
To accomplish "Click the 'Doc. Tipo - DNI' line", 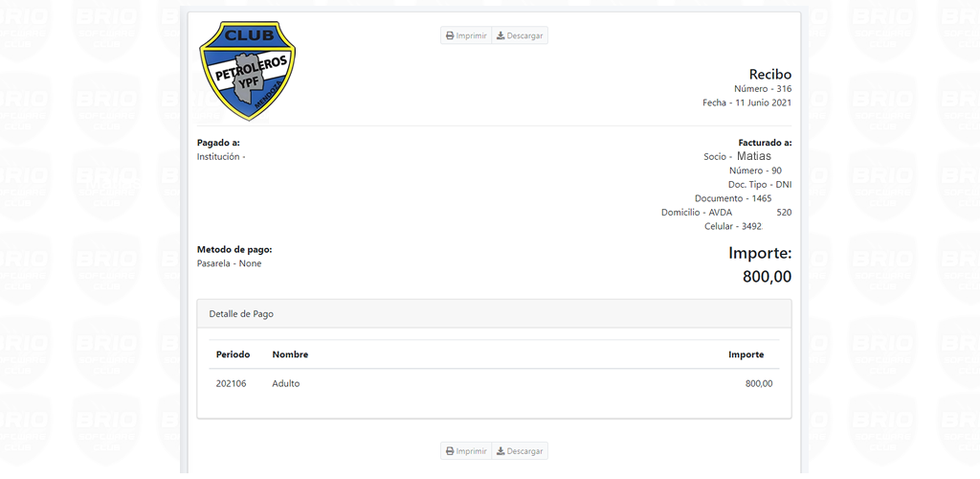I will pos(760,185).
